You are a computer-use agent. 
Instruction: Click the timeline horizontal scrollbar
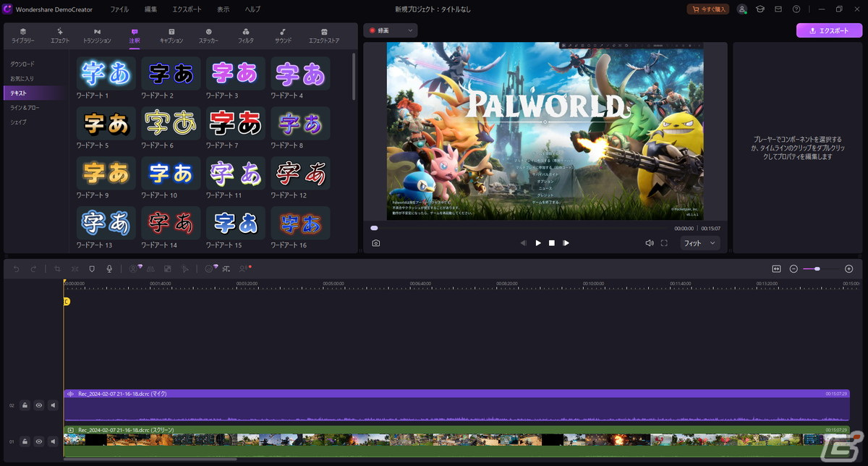point(150,459)
